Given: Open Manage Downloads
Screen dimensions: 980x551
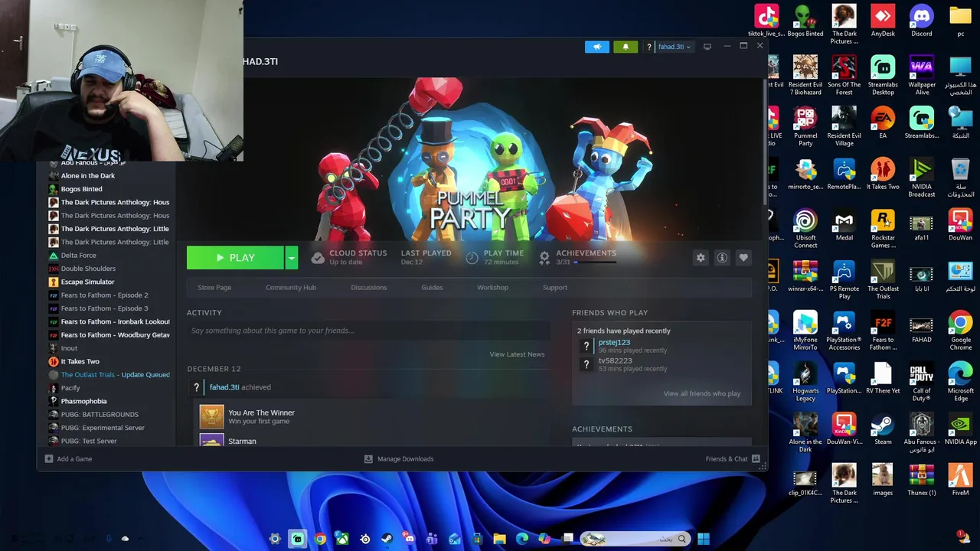Looking at the screenshot, I should (399, 459).
